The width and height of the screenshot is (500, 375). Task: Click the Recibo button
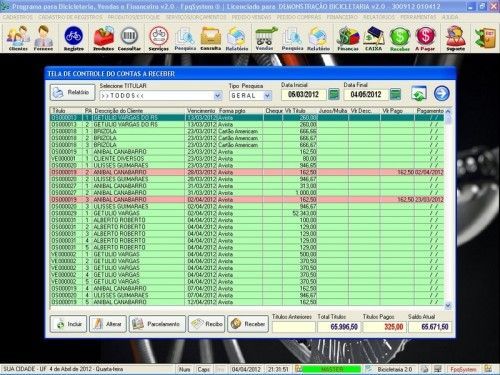coord(206,324)
